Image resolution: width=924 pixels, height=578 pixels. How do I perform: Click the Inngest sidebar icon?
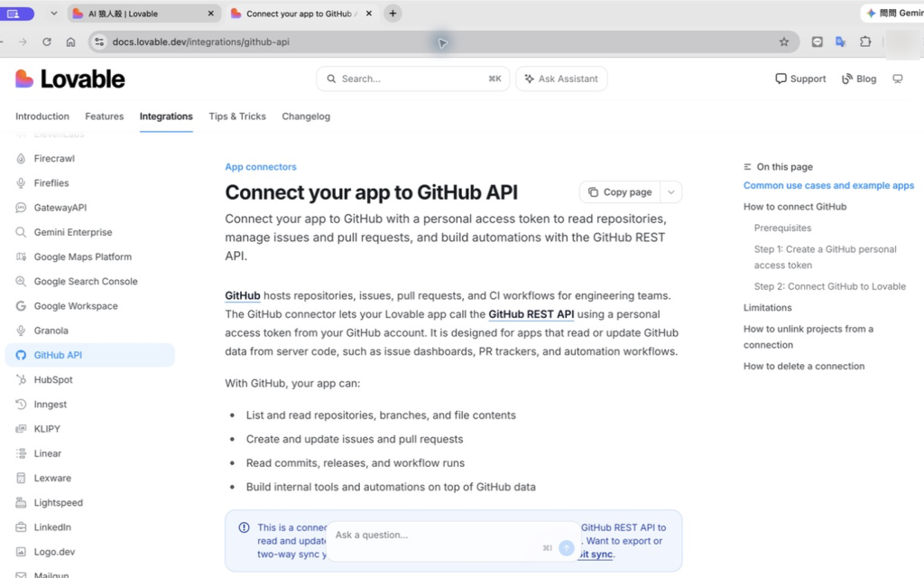pos(21,405)
